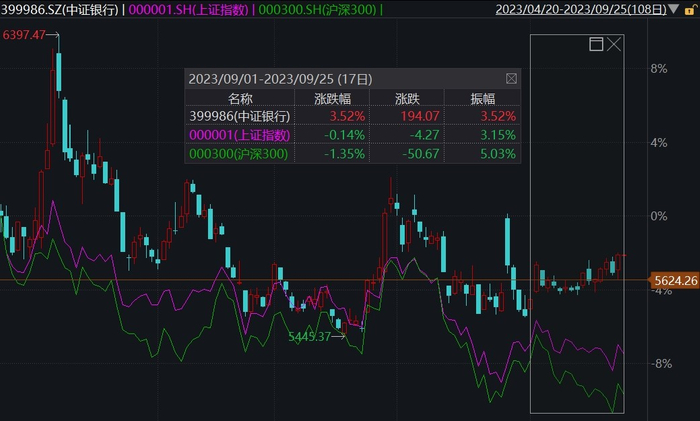Image resolution: width=700 pixels, height=421 pixels.
Task: Open the 2023/04/20-2023/09/25(108日) range
Action: pyautogui.click(x=581, y=9)
